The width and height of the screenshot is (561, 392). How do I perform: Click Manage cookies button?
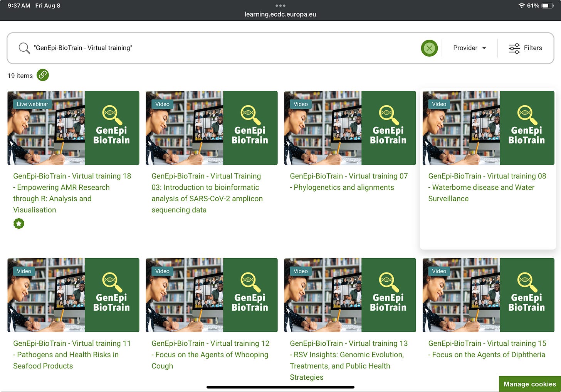530,384
